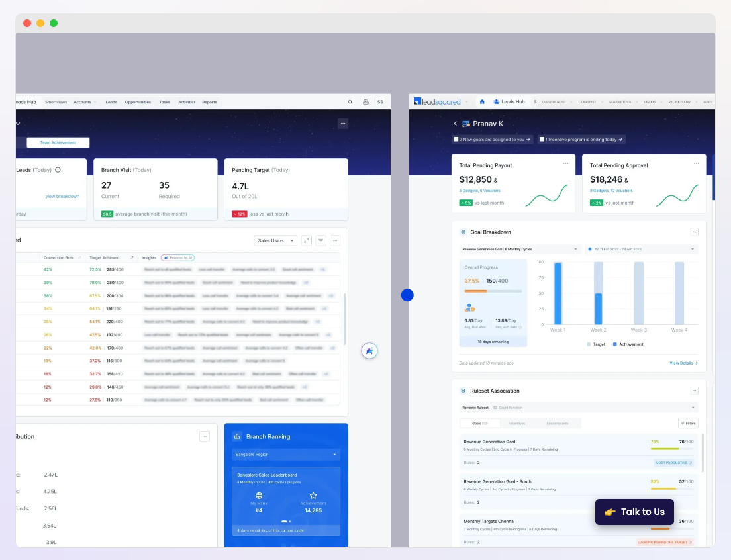Click the home icon beside Leads Hub
The height and width of the screenshot is (560, 731).
coord(482,102)
